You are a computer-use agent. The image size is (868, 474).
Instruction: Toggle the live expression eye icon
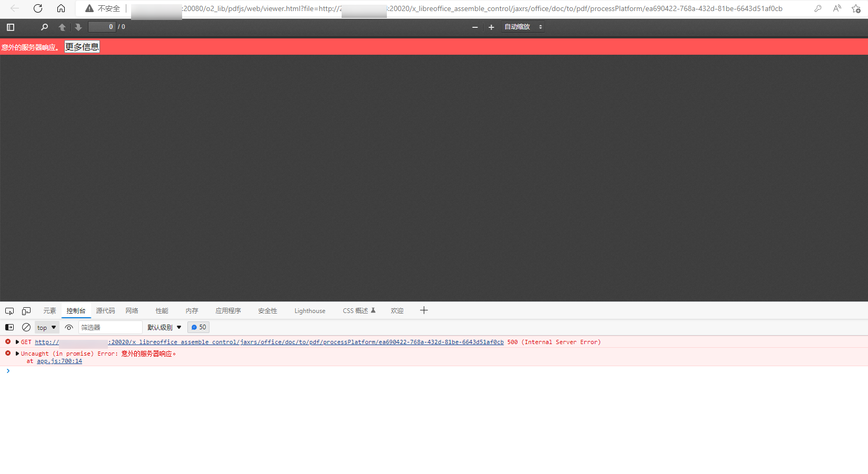coord(69,327)
